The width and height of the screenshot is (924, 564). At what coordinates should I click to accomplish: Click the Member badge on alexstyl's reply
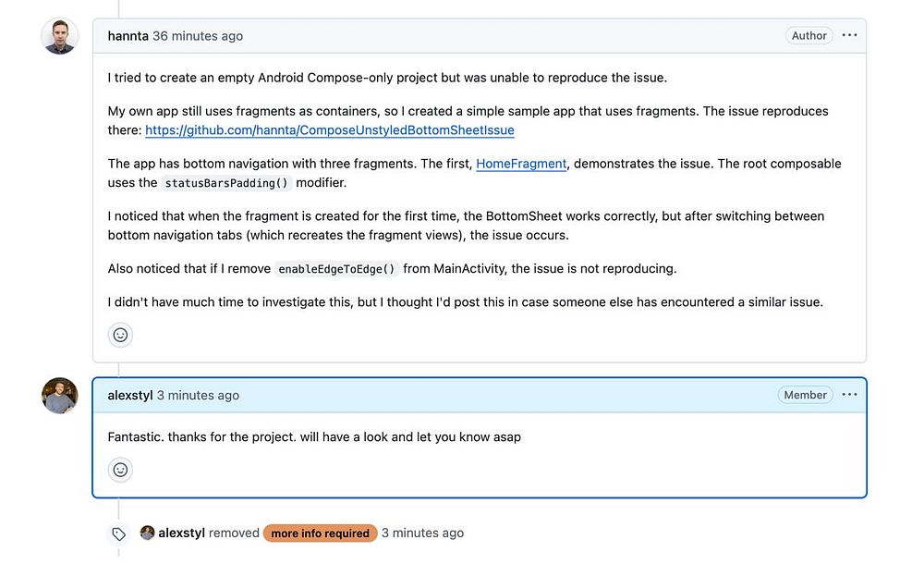click(805, 395)
